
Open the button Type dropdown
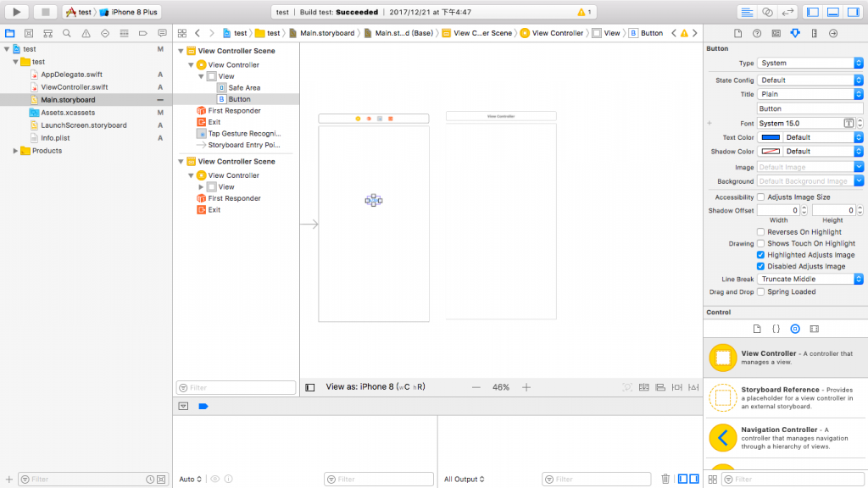point(810,63)
